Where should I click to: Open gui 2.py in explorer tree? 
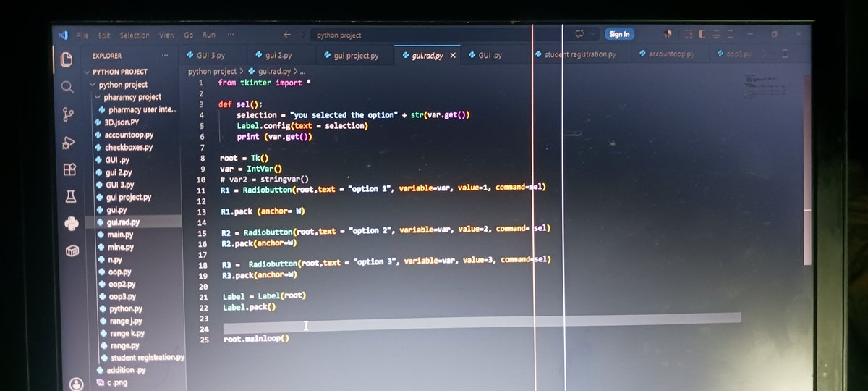pyautogui.click(x=119, y=173)
